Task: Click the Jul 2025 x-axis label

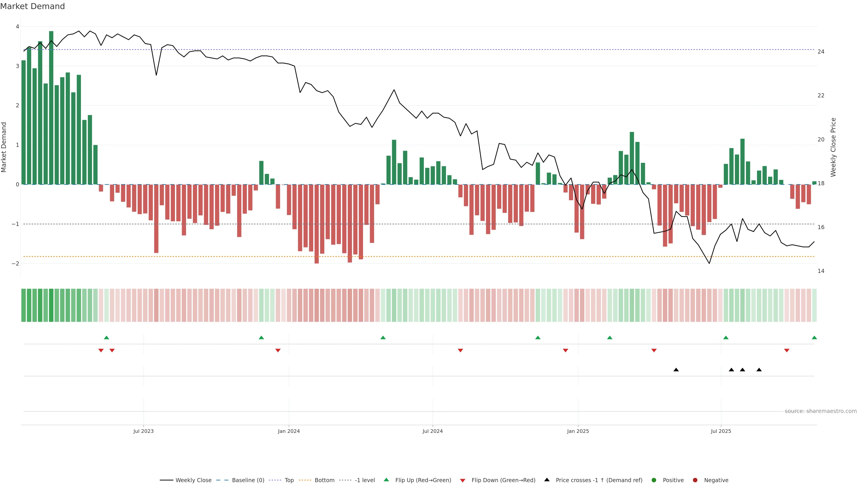Action: [721, 431]
